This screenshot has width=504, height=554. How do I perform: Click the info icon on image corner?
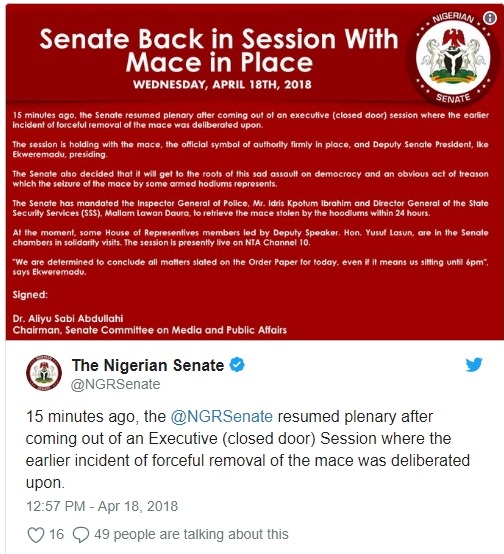(x=490, y=18)
